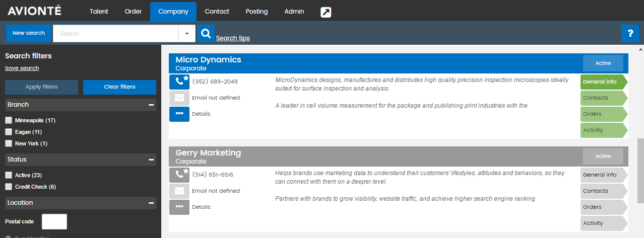The width and height of the screenshot is (644, 238).
Task: Click Micro Dynamics phone icon
Action: coord(179,82)
